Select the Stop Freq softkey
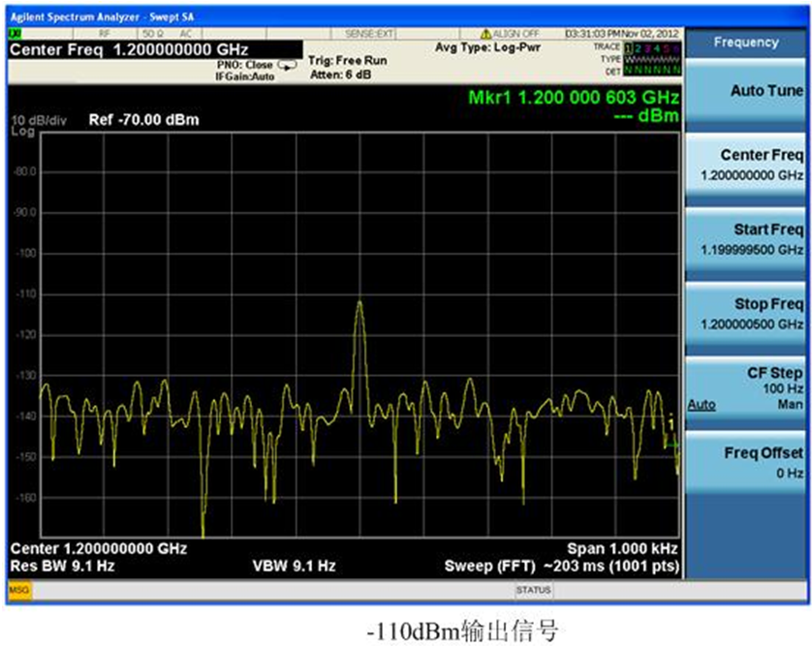This screenshot has width=812, height=646. tap(746, 313)
